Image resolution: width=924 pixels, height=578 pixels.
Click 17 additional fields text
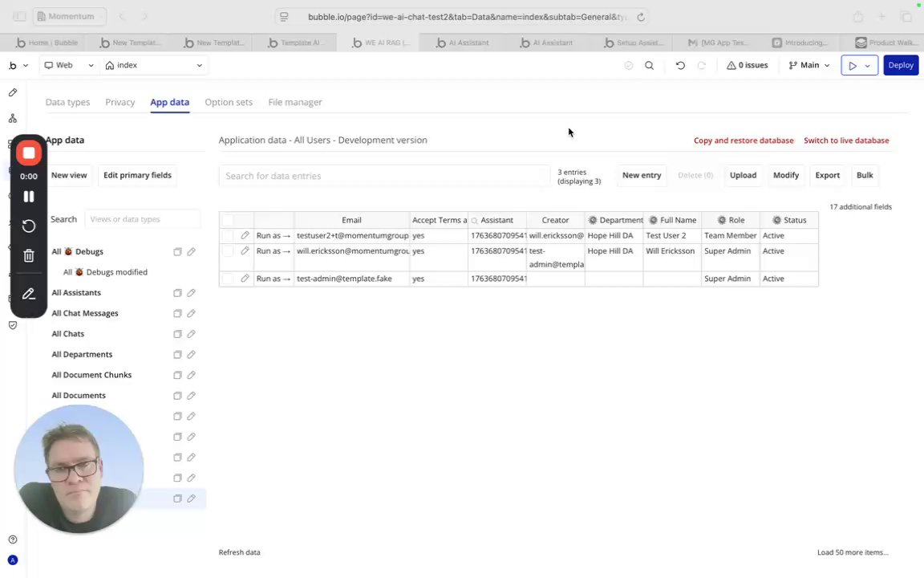click(861, 207)
